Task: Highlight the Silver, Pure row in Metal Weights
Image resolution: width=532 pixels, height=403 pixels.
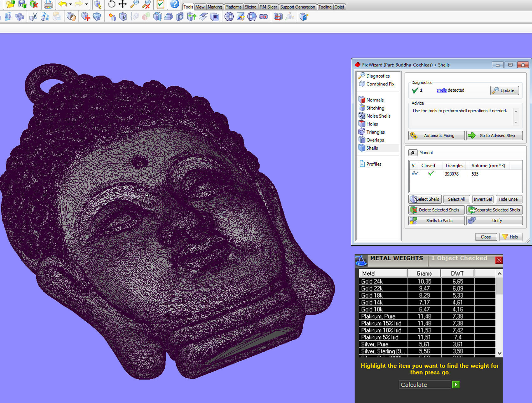Action: (427, 344)
